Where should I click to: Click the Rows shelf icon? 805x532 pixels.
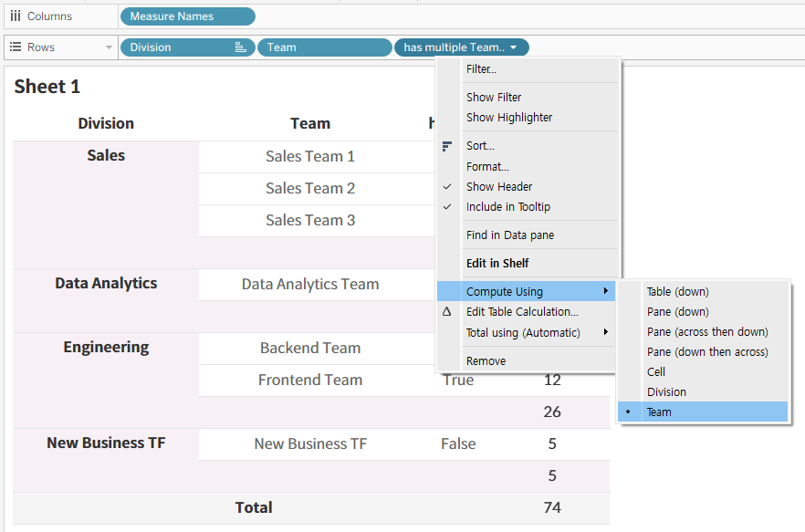[16, 47]
